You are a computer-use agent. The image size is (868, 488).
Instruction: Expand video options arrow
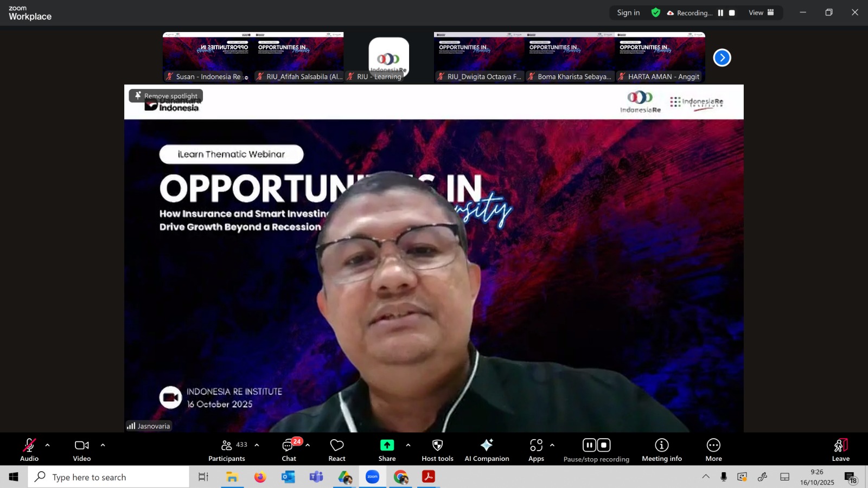click(103, 445)
